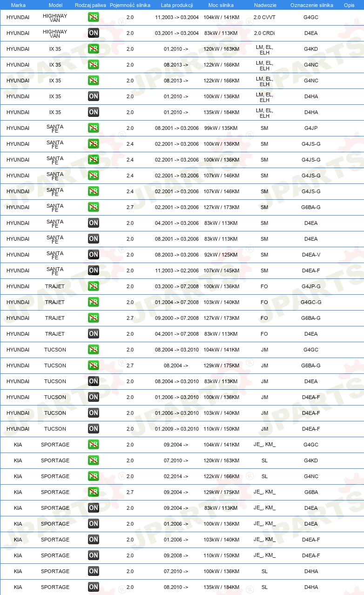The width and height of the screenshot is (364, 595).
Task: Select the Pojemność silnika column header
Action: [x=130, y=5]
